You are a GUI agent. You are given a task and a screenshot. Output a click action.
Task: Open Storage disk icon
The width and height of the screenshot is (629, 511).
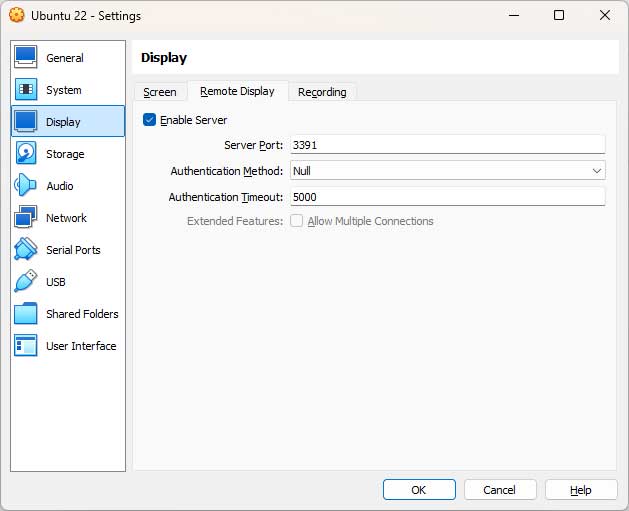point(26,153)
